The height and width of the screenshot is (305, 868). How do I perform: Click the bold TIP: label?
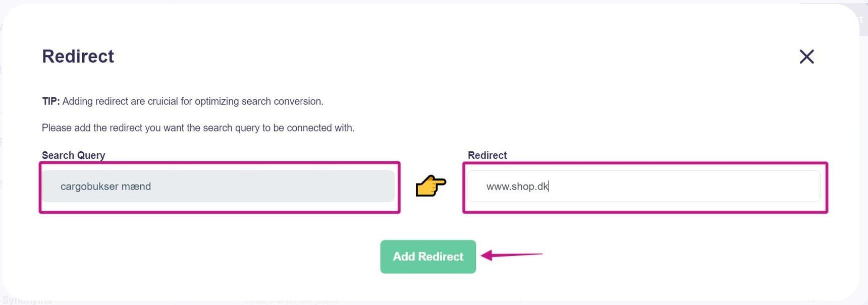coord(51,101)
